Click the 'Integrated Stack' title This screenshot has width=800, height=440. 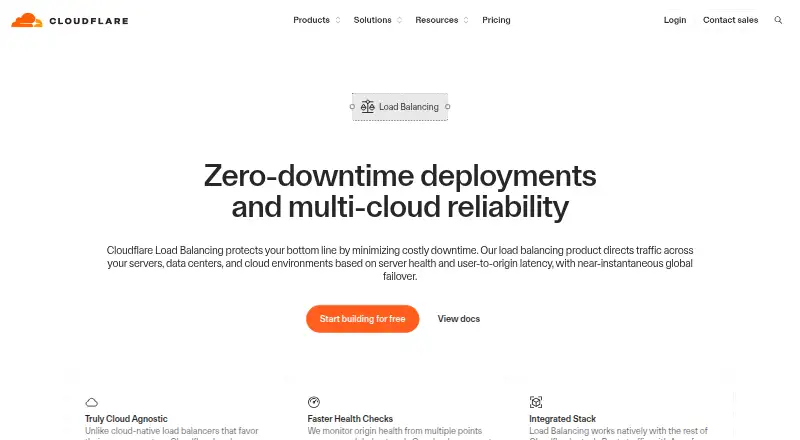(562, 419)
